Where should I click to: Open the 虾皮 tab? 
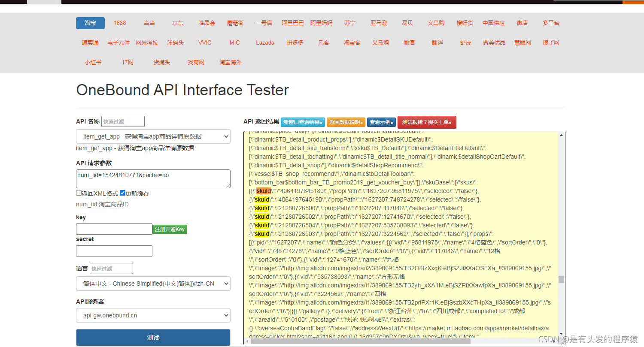pos(466,43)
